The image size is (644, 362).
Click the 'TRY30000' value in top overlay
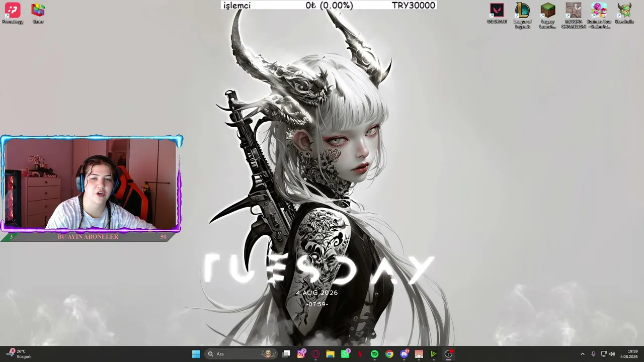click(413, 5)
